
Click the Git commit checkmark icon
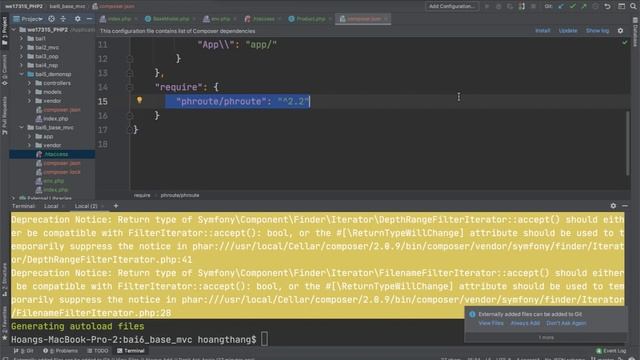click(573, 6)
